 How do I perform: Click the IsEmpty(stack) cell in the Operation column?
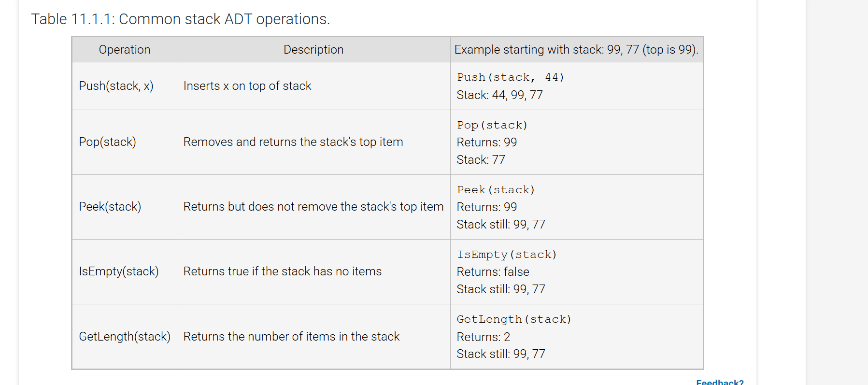pos(119,271)
